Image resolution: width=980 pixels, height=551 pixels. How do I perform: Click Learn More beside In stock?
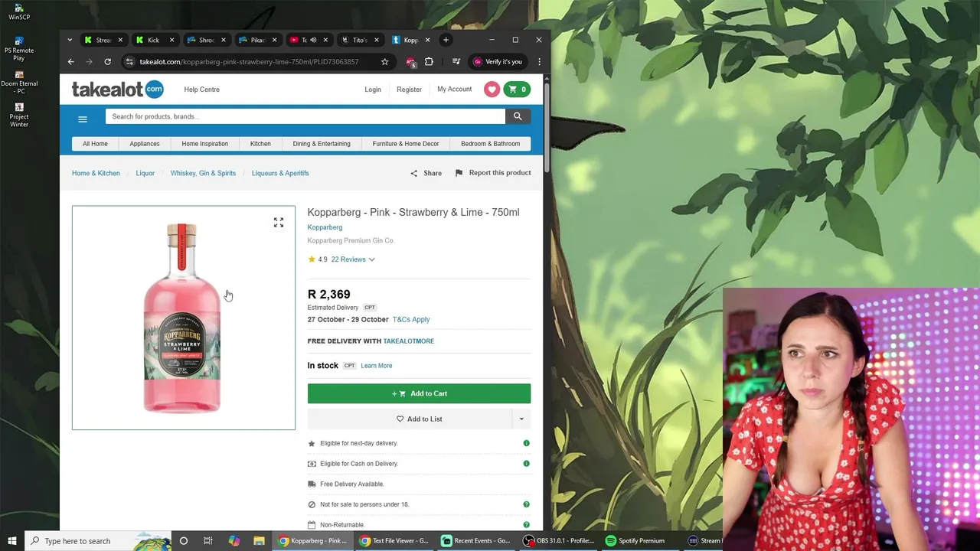click(x=376, y=366)
